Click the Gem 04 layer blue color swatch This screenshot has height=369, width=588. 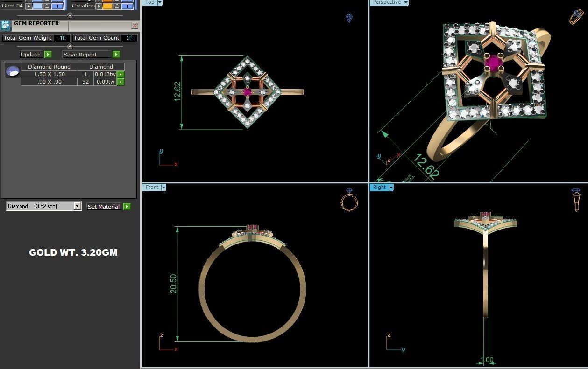click(x=37, y=6)
